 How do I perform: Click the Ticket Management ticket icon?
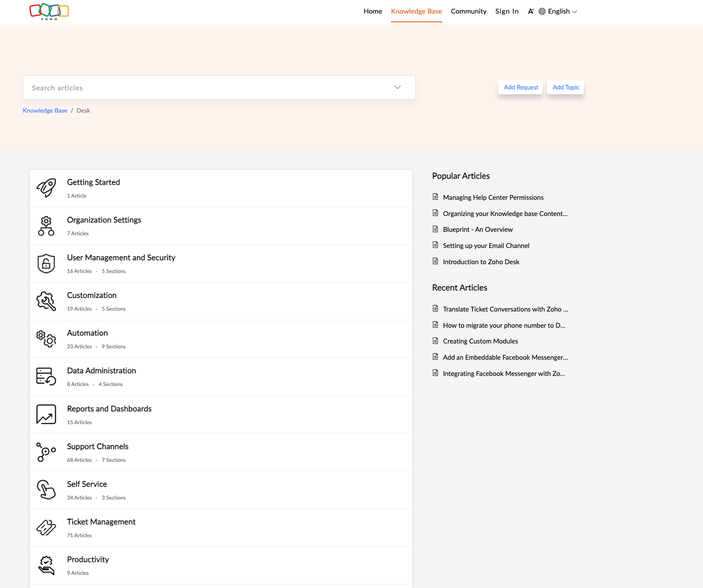[46, 528]
